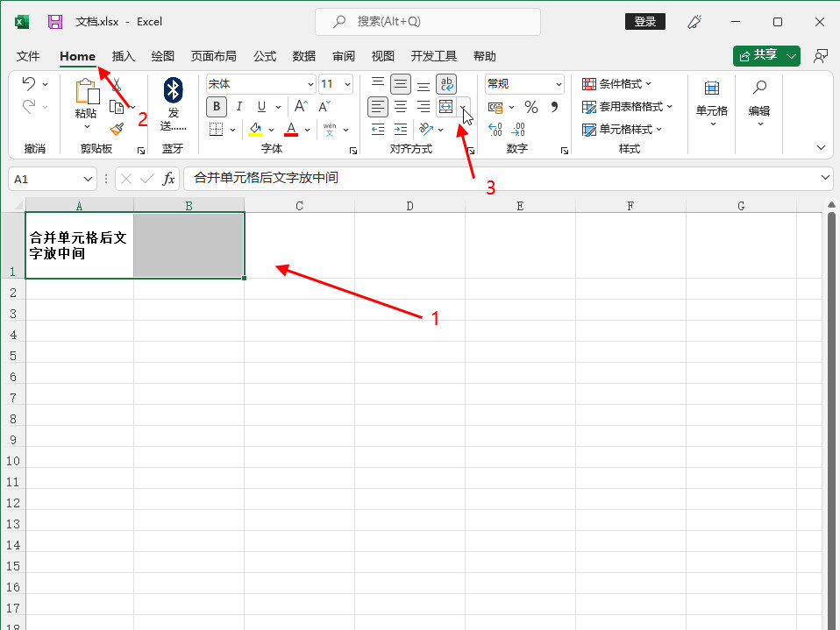
Task: Open the font size 11 dropdown
Action: tap(347, 84)
